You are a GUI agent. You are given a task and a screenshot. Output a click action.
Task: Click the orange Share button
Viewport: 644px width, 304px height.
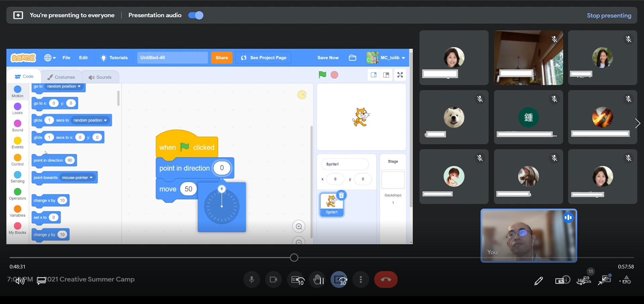point(221,58)
